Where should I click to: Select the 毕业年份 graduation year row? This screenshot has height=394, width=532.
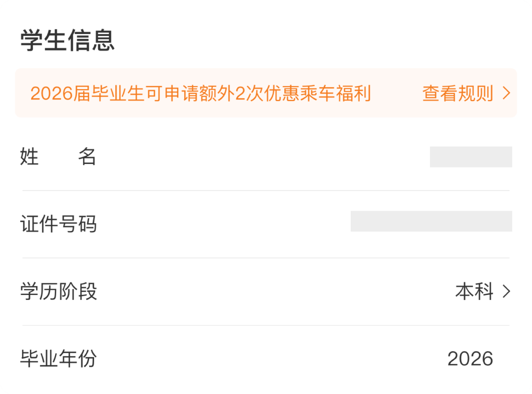click(x=266, y=359)
